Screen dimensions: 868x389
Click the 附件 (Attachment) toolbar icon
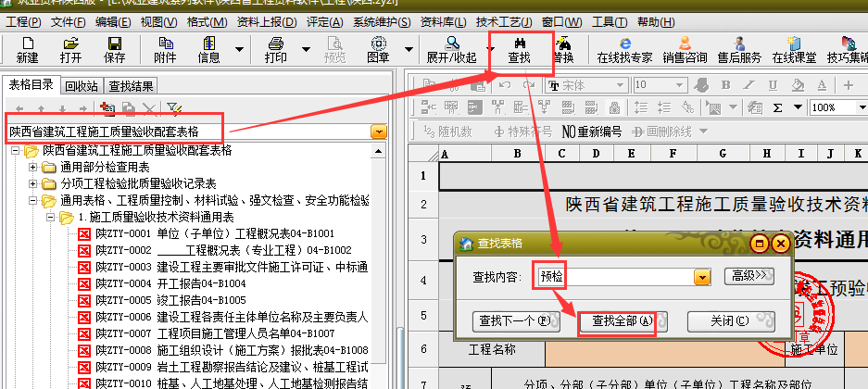[165, 49]
